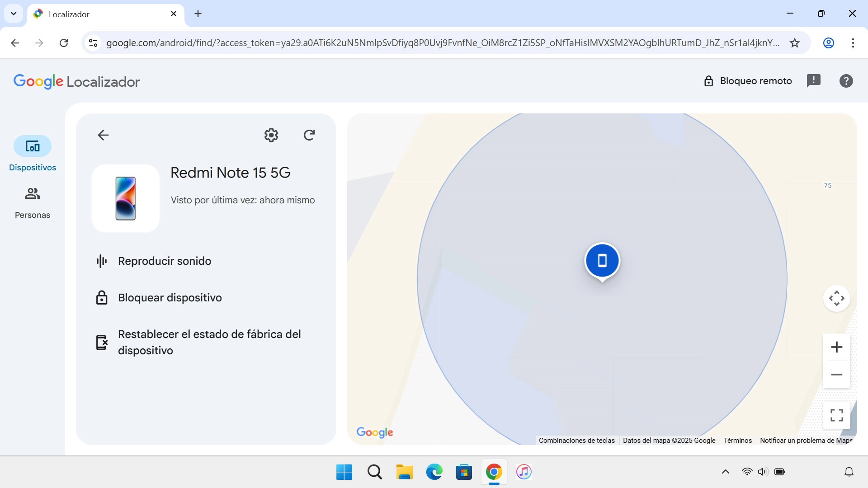
Task: Open the help question mark icon
Action: (x=845, y=80)
